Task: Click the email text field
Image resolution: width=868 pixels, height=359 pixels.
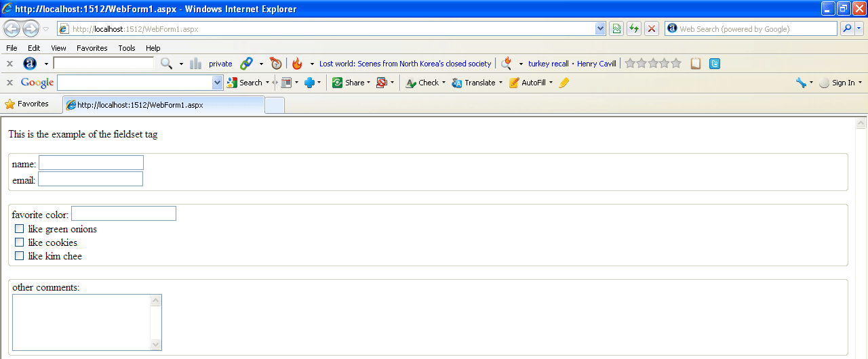Action: [90, 179]
